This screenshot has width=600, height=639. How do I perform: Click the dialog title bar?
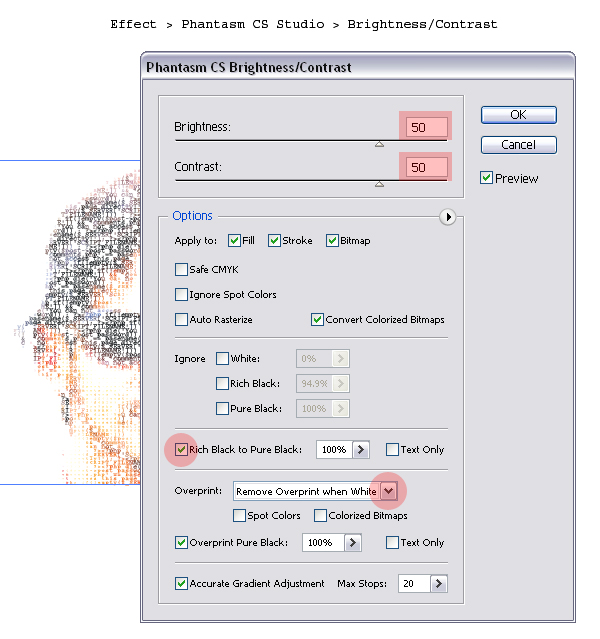(x=358, y=66)
